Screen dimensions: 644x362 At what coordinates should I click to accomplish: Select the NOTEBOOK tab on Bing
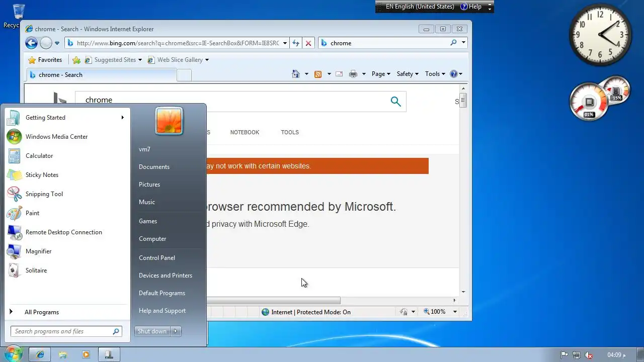click(x=245, y=132)
